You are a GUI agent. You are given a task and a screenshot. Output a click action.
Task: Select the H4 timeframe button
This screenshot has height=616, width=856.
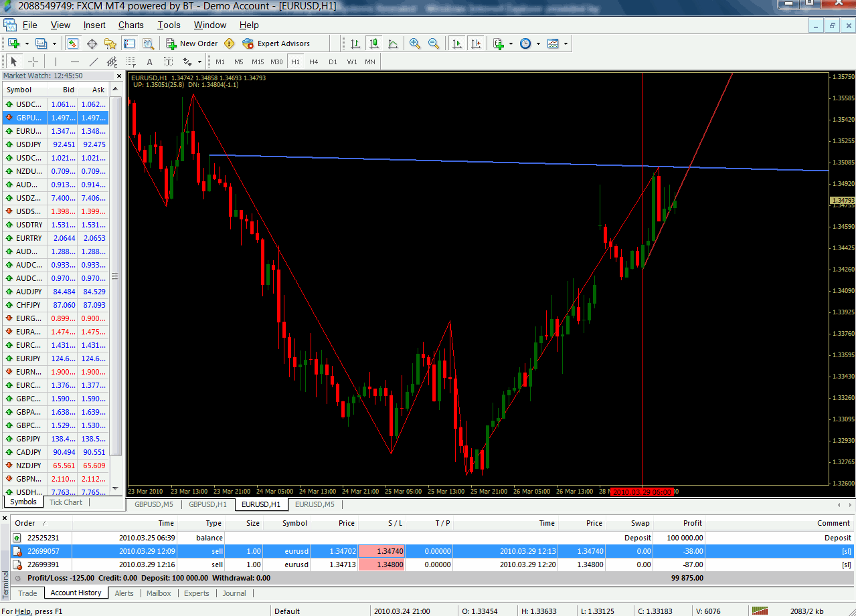point(314,62)
